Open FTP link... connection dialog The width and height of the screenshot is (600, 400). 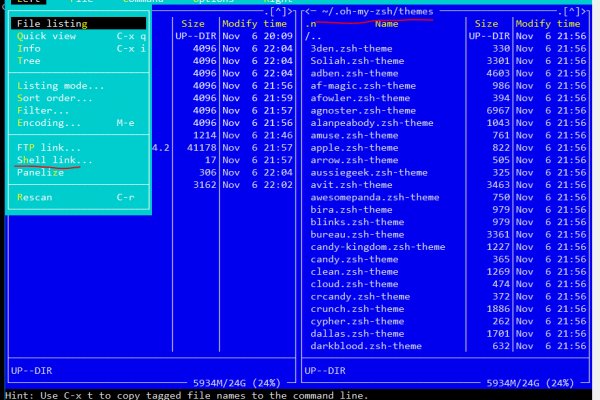pyautogui.click(x=50, y=148)
